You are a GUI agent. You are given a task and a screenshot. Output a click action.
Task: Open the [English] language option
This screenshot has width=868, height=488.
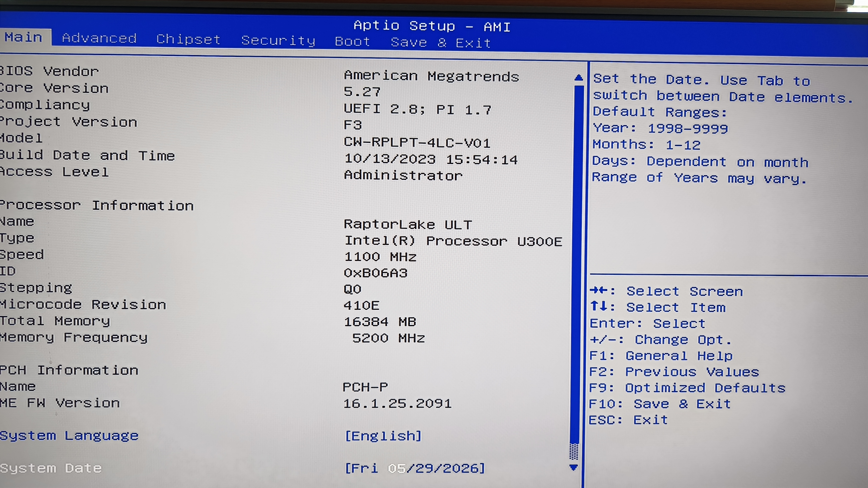(383, 436)
